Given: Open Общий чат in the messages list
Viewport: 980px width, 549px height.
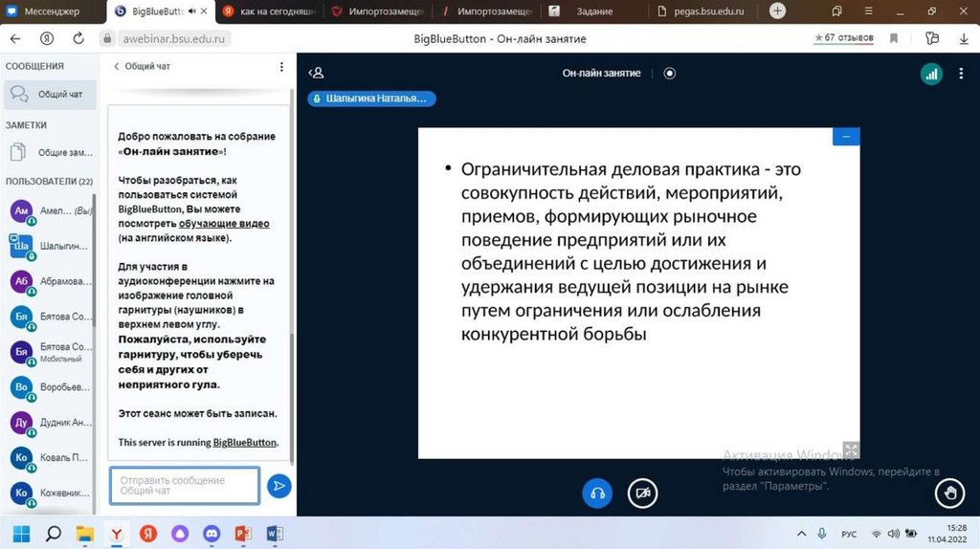Looking at the screenshot, I should pos(50,95).
